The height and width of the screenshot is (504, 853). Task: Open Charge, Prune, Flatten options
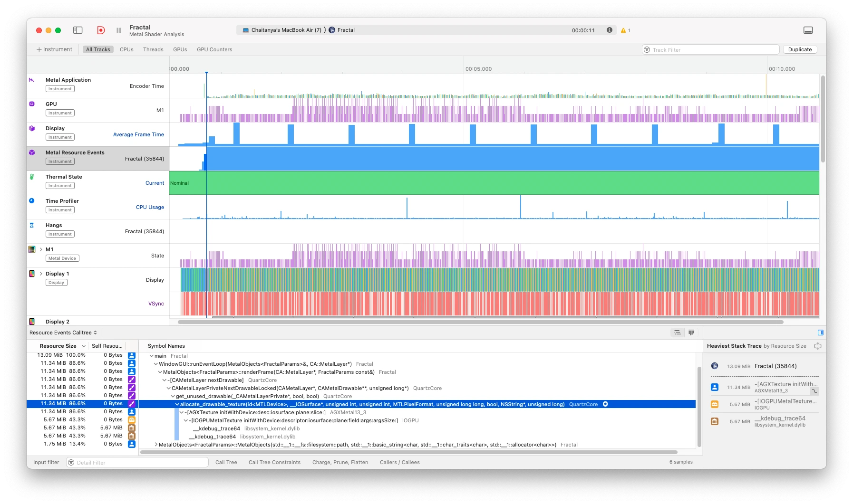pos(340,462)
